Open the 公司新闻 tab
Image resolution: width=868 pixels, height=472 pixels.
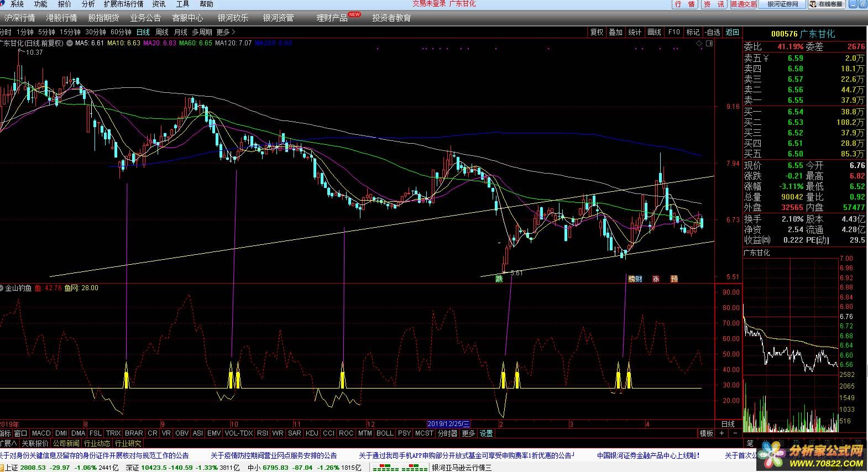pos(66,443)
